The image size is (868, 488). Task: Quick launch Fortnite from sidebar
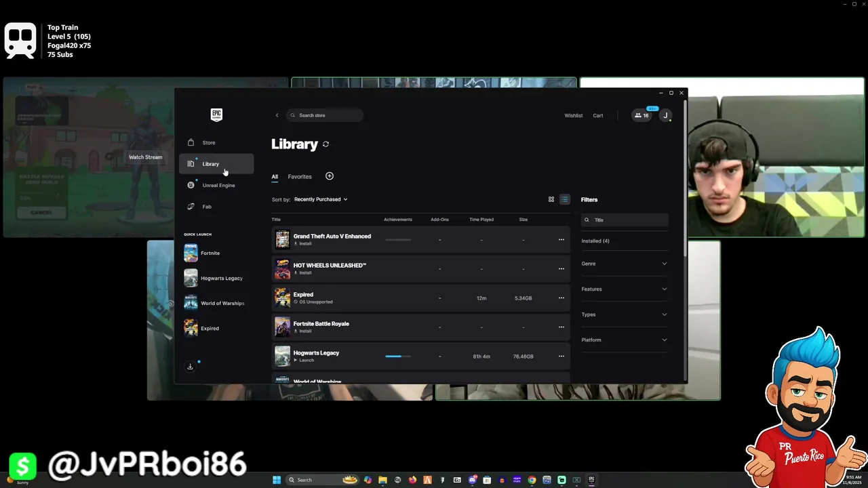[216, 253]
